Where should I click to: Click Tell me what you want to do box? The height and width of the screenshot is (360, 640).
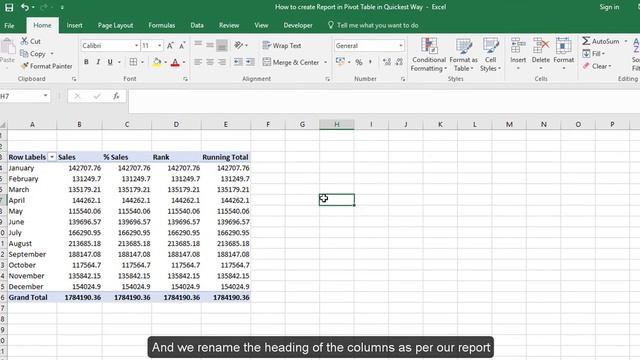(x=373, y=25)
